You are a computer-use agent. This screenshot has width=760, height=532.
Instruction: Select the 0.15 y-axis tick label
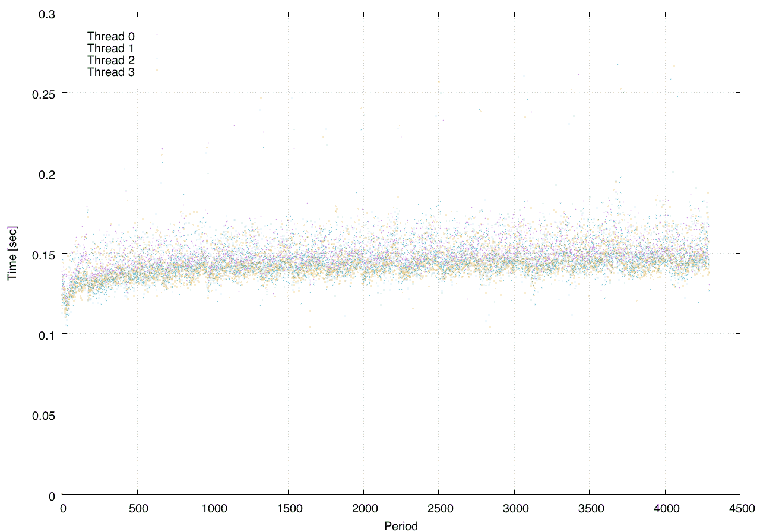tap(43, 254)
